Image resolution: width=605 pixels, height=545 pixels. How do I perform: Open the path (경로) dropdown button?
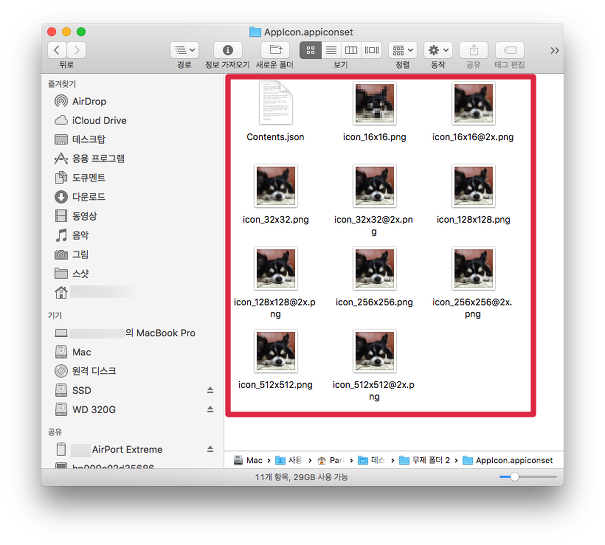click(184, 50)
